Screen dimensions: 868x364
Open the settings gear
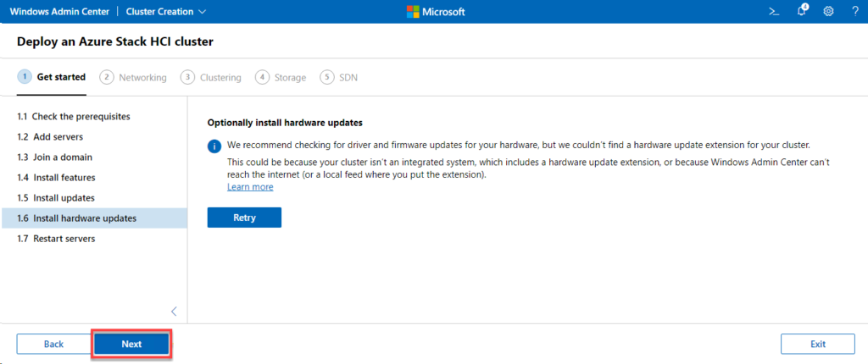(828, 12)
